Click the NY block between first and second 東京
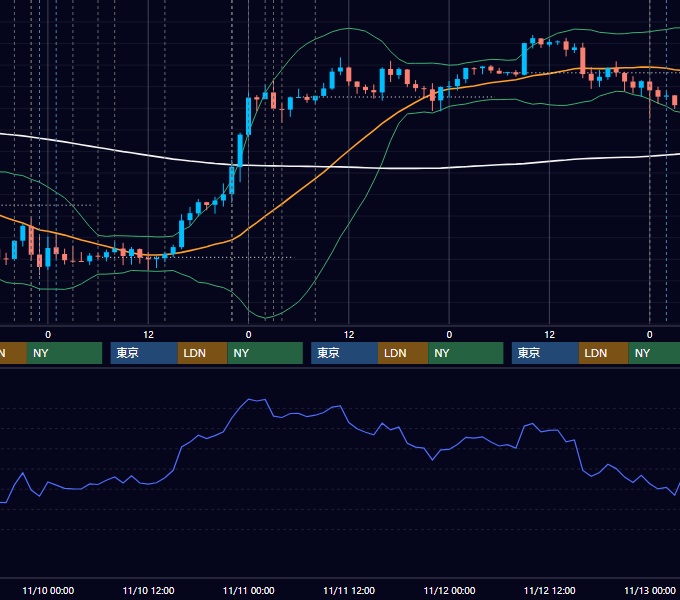Viewport: 680px width, 600px height. pos(265,353)
